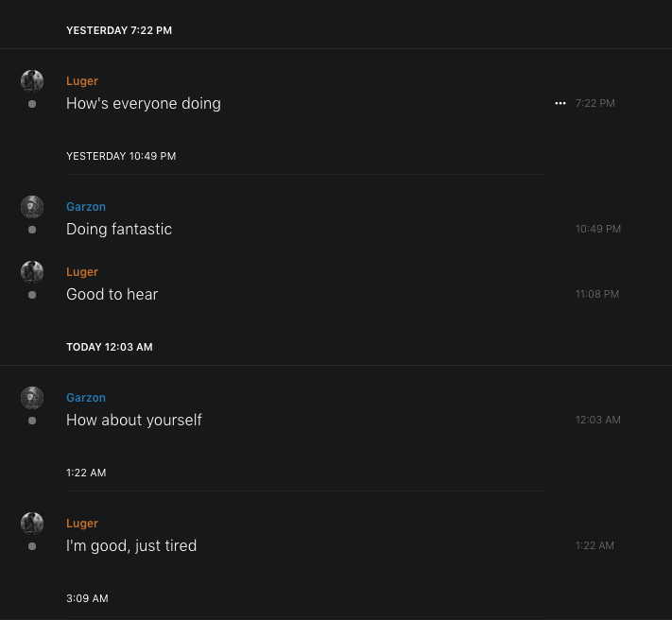
Task: Click the 11:08 PM message timestamp
Action: pyautogui.click(x=597, y=294)
